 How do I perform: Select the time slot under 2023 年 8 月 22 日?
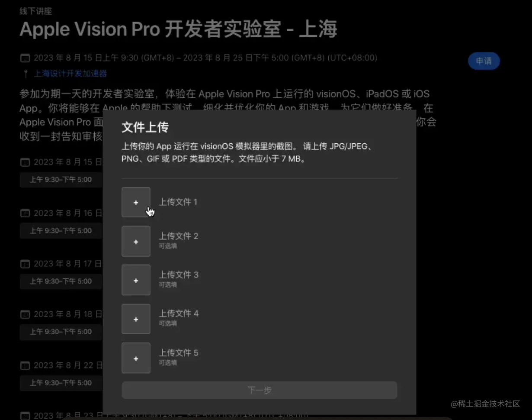(61, 383)
